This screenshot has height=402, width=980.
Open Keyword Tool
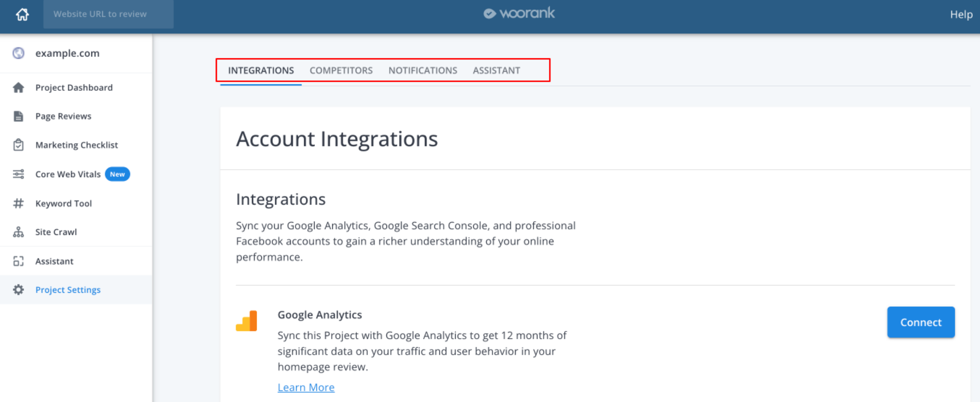63,204
